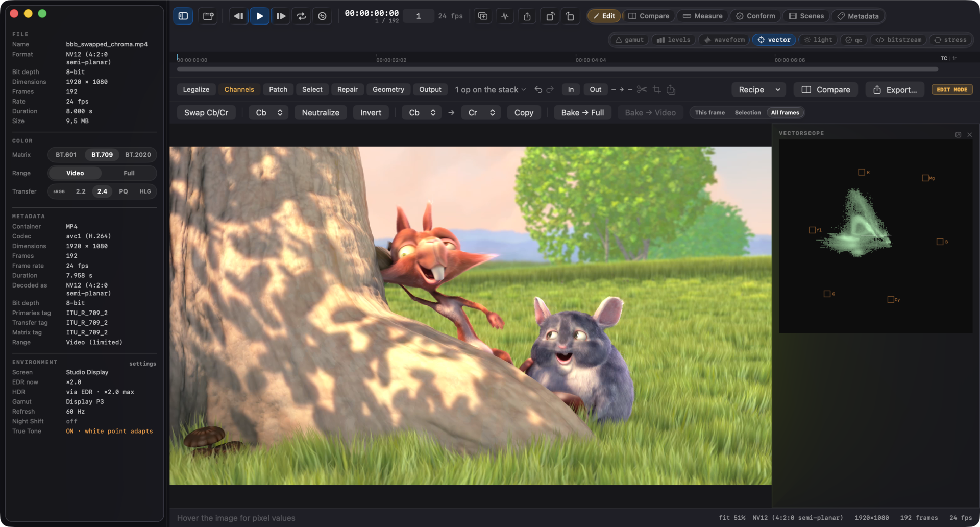Open the Scenes tab
Viewport: 980px width, 527px height.
click(x=806, y=16)
